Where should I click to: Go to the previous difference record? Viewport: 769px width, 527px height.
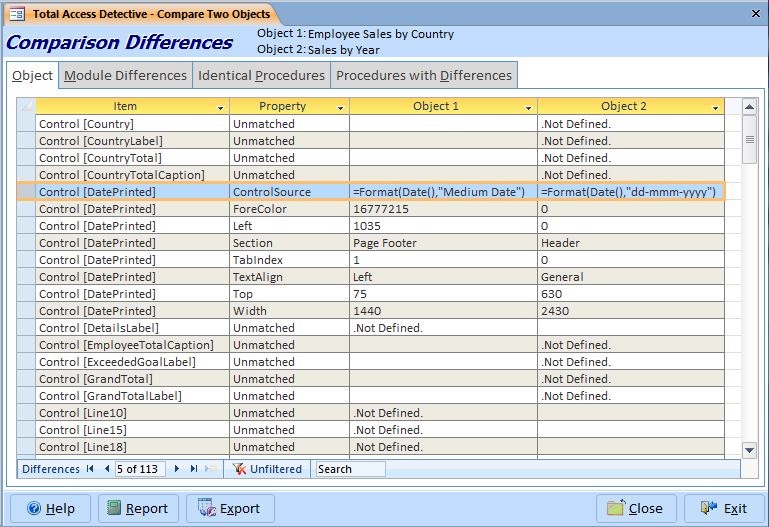click(x=107, y=469)
